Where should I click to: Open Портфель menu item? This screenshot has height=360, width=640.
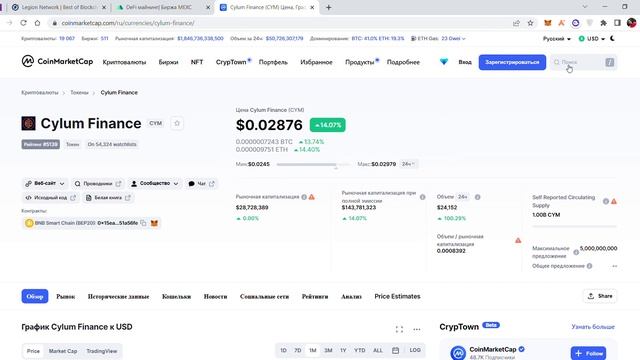point(273,62)
